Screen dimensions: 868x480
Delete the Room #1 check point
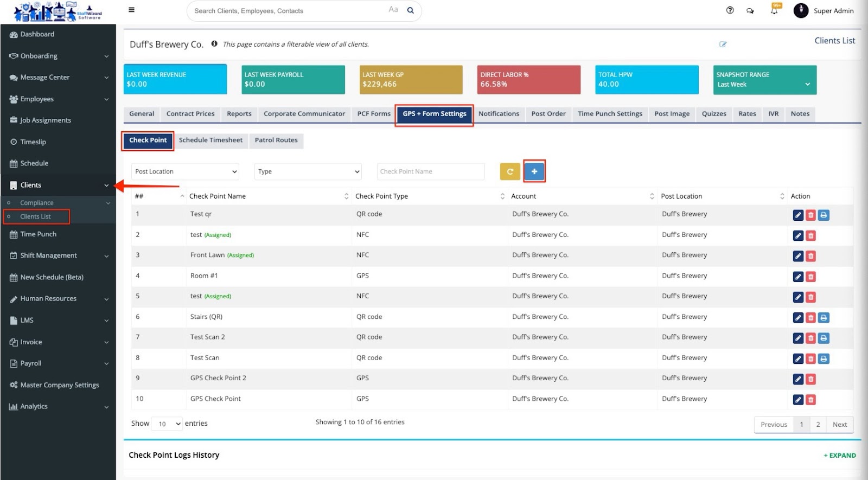click(x=810, y=277)
